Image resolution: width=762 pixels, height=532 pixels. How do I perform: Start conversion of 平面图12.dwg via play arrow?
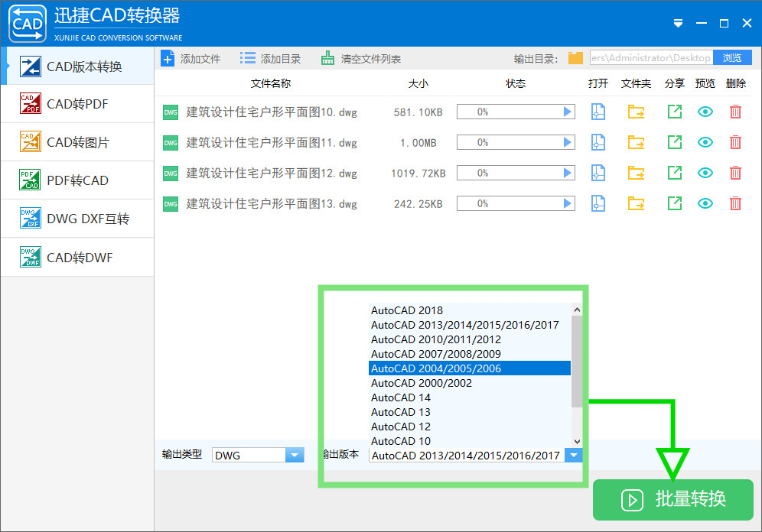tap(567, 173)
